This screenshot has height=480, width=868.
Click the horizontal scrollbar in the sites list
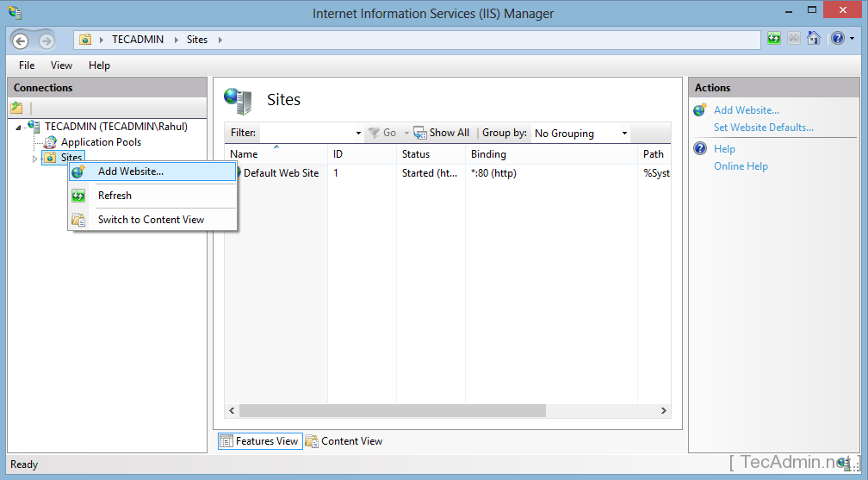coord(392,411)
